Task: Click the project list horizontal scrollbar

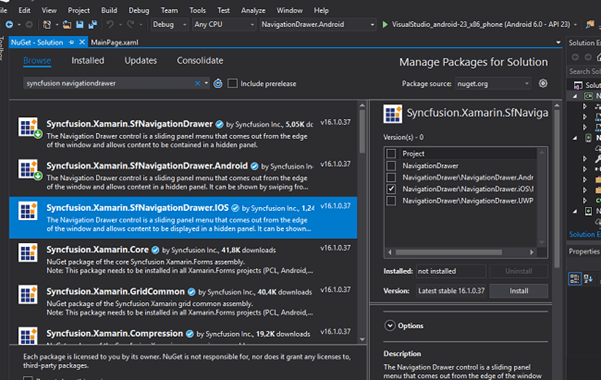Action: [x=449, y=252]
